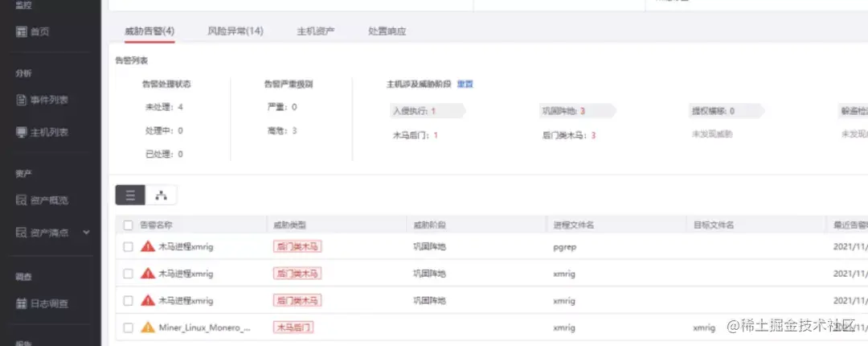Click the 告警名称 column header
Screen dimensions: 868x346
[x=156, y=225]
